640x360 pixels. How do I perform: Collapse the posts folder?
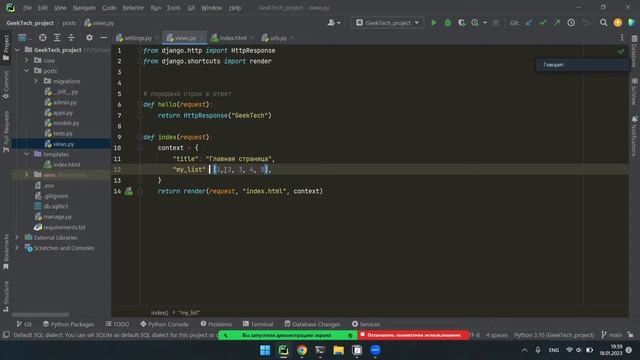27,71
